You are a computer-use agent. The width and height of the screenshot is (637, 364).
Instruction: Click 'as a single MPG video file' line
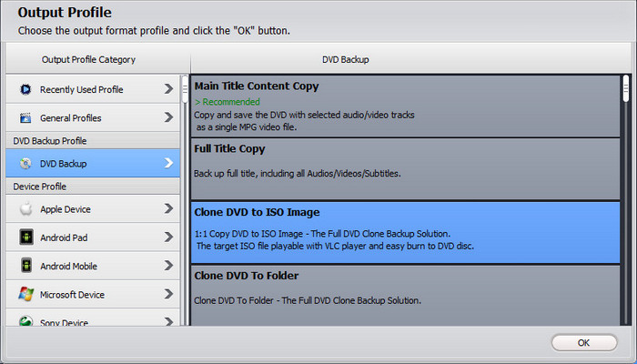pyautogui.click(x=247, y=127)
